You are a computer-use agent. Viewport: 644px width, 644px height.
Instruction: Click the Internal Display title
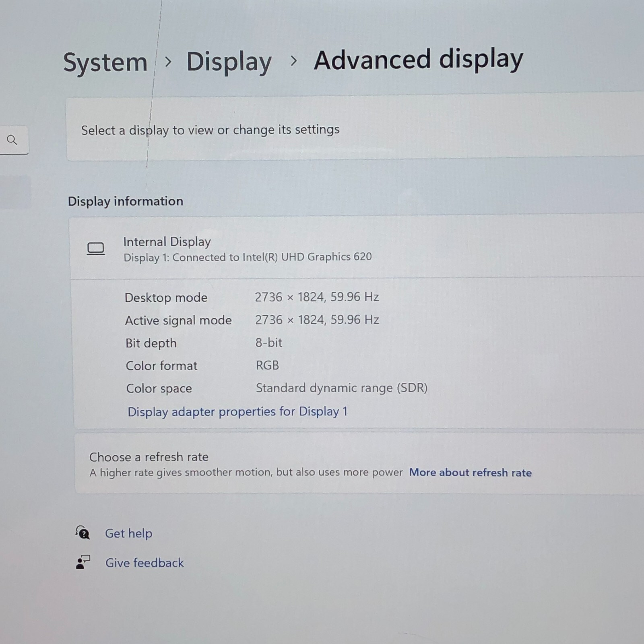(167, 242)
